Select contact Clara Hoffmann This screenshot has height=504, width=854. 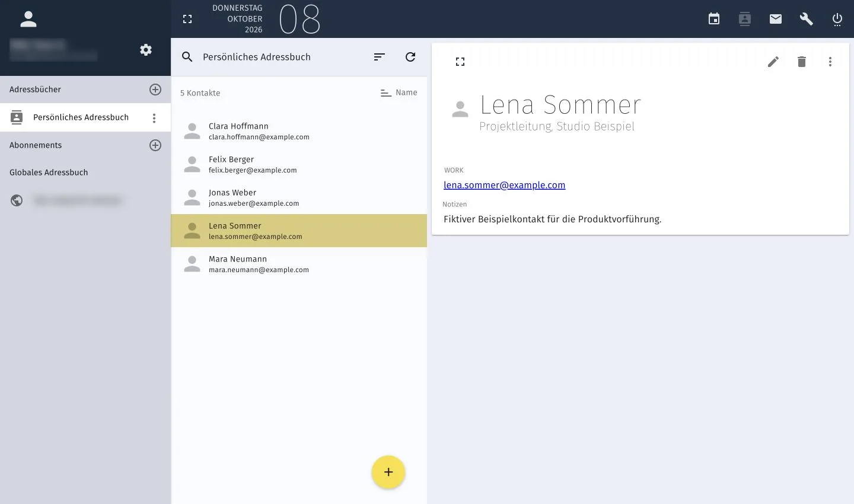click(299, 131)
